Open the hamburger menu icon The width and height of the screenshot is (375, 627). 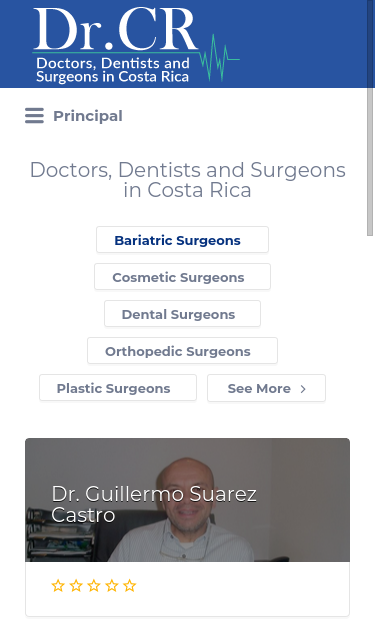(34, 116)
